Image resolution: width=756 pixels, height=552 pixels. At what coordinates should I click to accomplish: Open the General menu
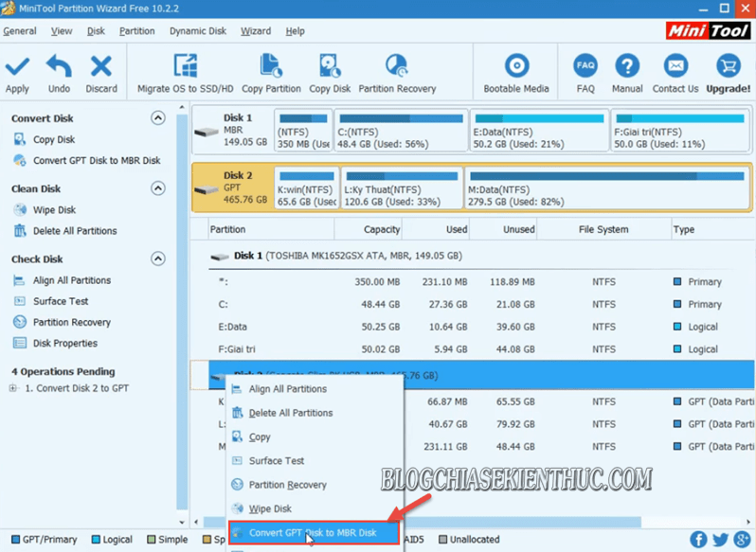[x=19, y=31]
